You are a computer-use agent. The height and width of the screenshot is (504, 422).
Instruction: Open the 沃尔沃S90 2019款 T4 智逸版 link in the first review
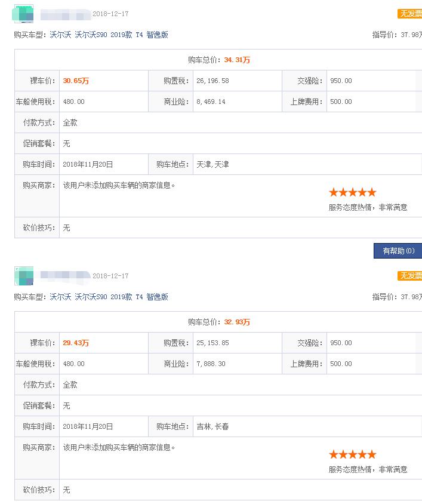pos(121,35)
